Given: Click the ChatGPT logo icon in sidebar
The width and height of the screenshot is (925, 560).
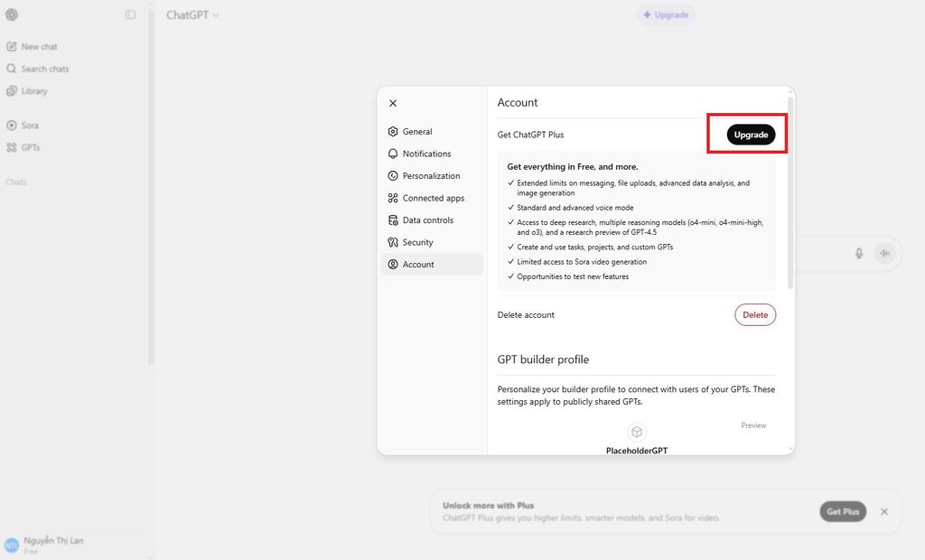Looking at the screenshot, I should [x=12, y=14].
